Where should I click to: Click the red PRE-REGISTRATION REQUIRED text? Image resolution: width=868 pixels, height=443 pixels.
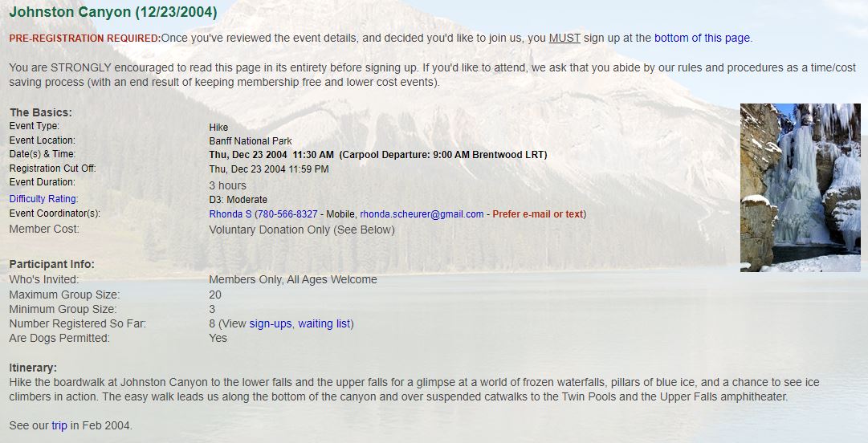click(84, 39)
